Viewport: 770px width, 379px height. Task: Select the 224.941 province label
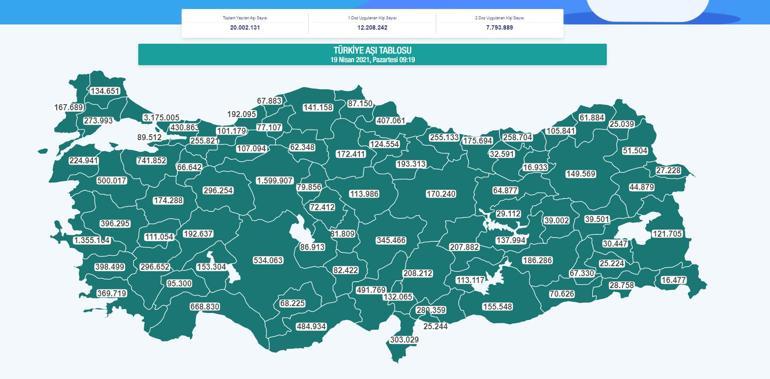coord(83,160)
